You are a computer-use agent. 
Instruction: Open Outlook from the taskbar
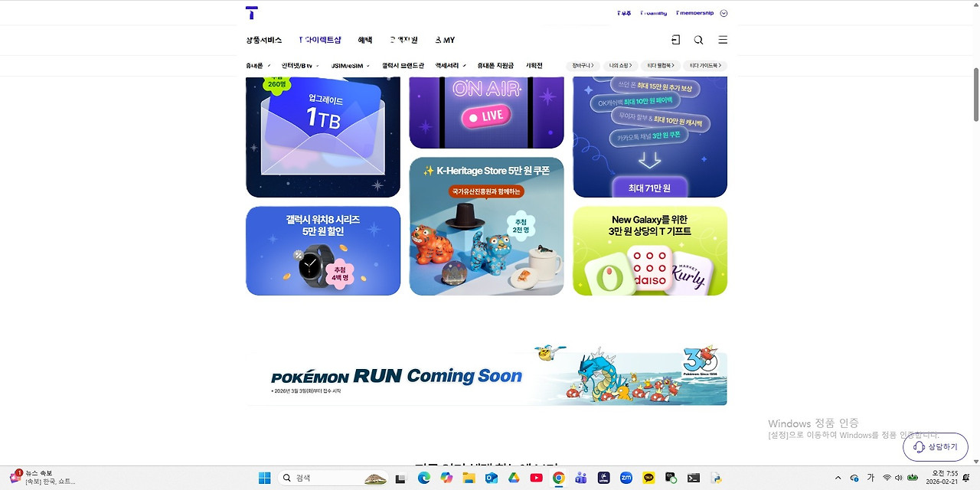[492, 478]
